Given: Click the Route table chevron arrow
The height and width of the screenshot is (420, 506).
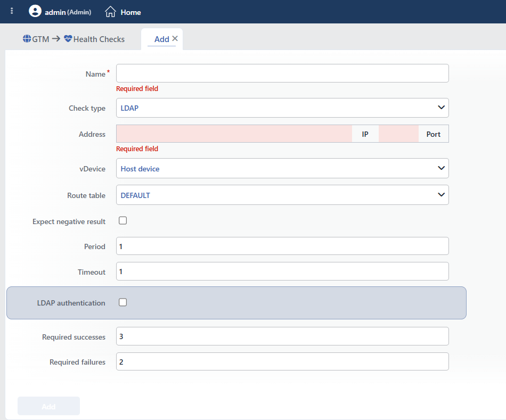Looking at the screenshot, I should (x=441, y=194).
